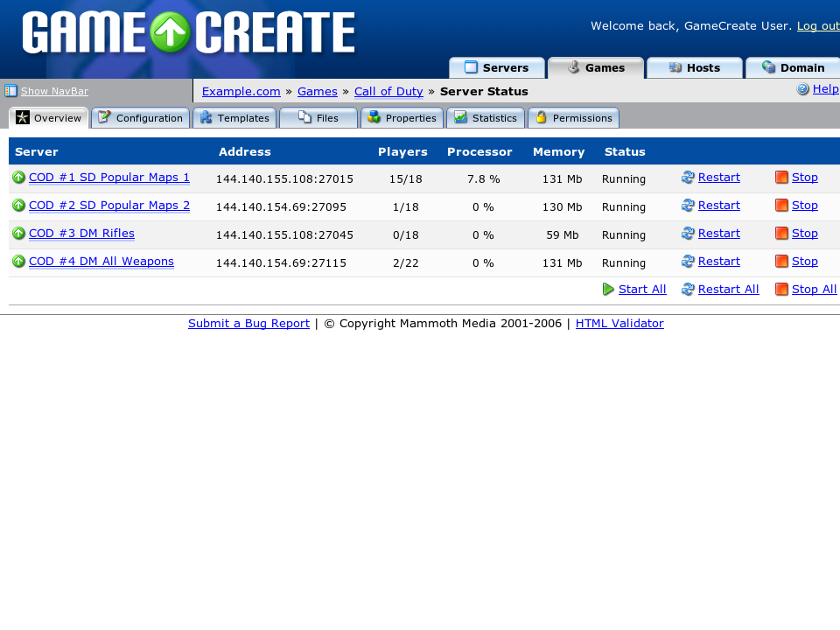Image resolution: width=840 pixels, height=630 pixels.
Task: Open the Properties sub-tab
Action: (402, 118)
